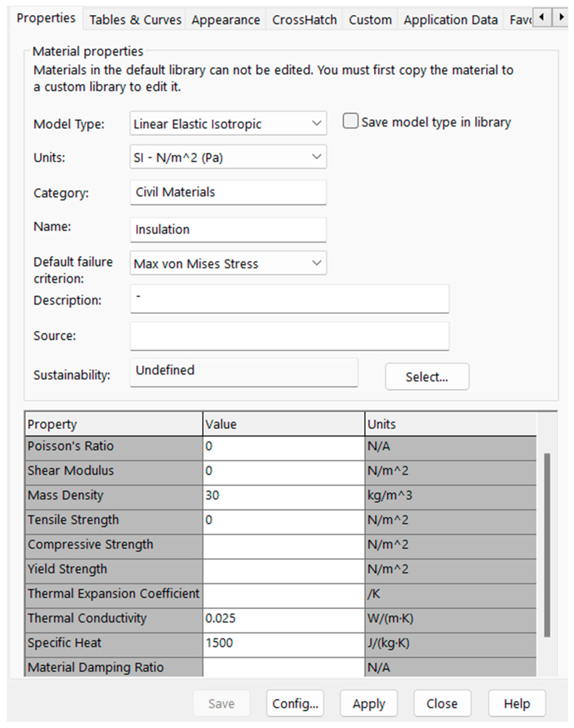Open the CrossHatch tab
Viewport: 574px width, 728px height.
tap(304, 20)
